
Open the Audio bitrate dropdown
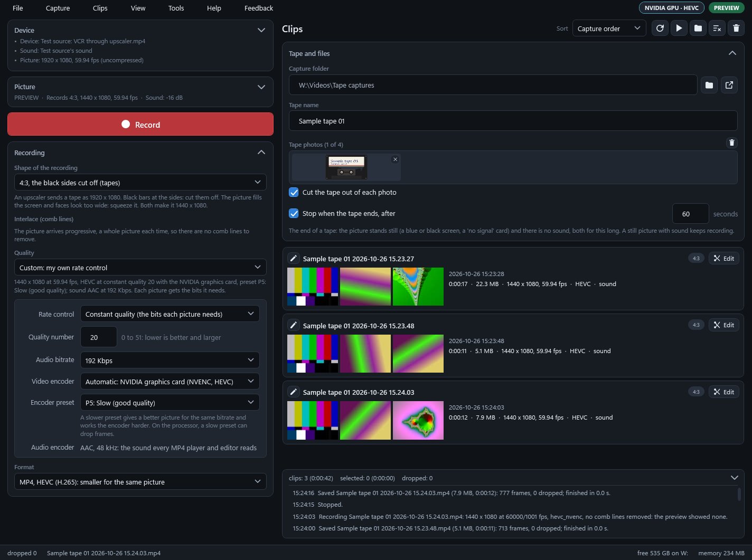point(170,360)
